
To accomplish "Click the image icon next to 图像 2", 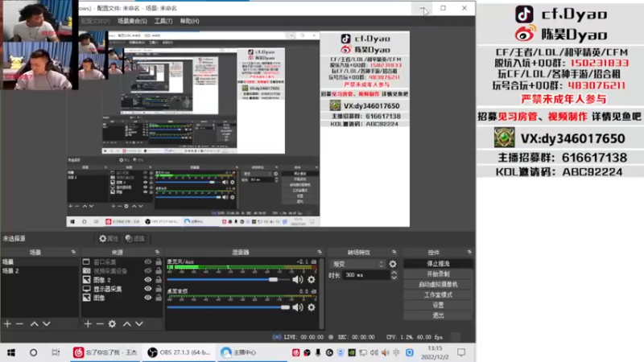I will [86, 280].
